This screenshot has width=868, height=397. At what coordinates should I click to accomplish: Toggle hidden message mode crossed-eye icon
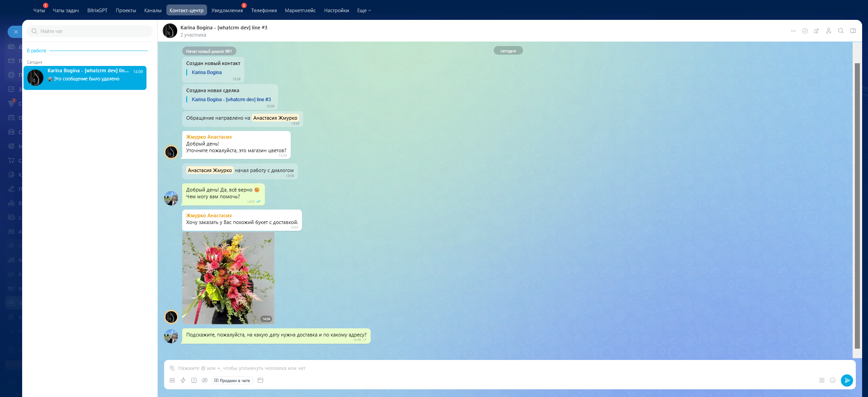(205, 380)
